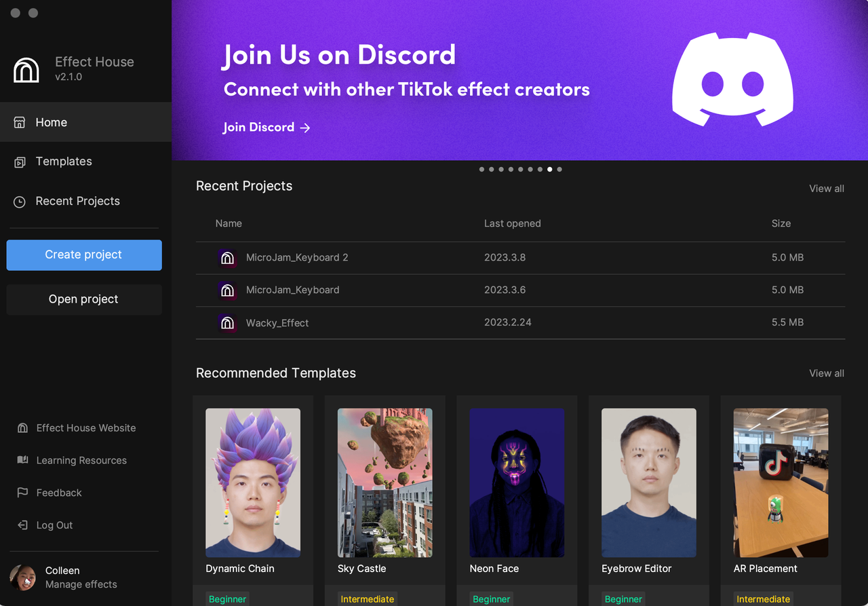868x606 pixels.
Task: Open the Home menu item
Action: (85, 122)
